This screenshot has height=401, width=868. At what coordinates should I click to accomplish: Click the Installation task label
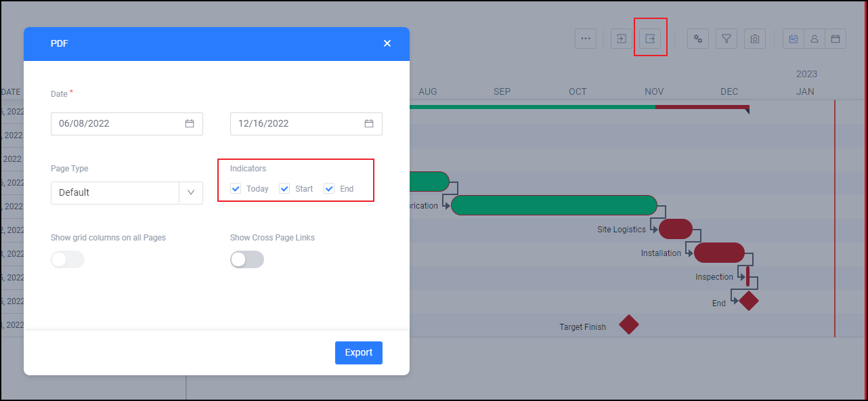pos(661,253)
